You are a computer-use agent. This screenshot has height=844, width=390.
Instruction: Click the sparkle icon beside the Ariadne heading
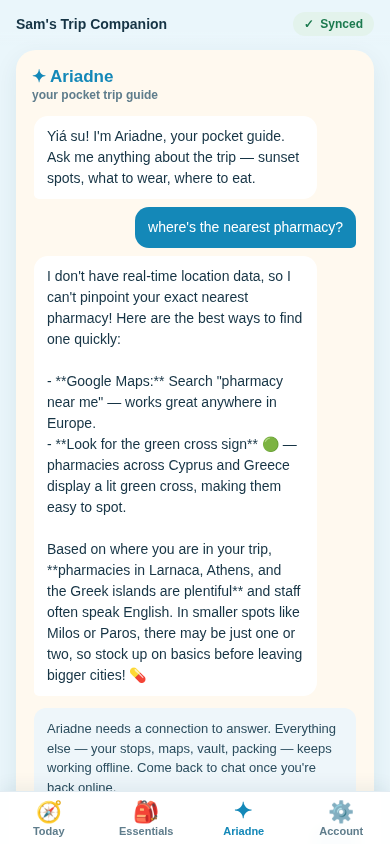click(x=39, y=76)
